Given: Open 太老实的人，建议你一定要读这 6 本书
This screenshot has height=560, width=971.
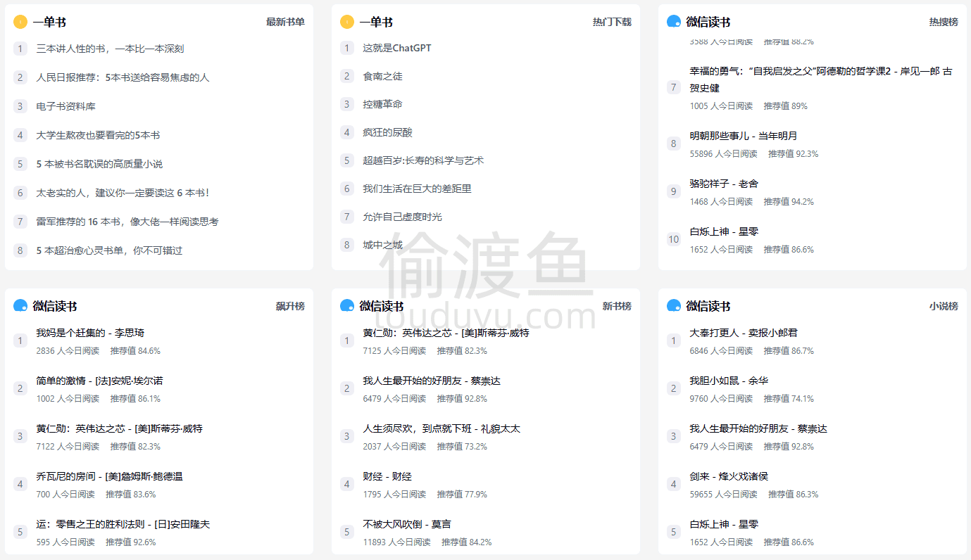Looking at the screenshot, I should (123, 193).
